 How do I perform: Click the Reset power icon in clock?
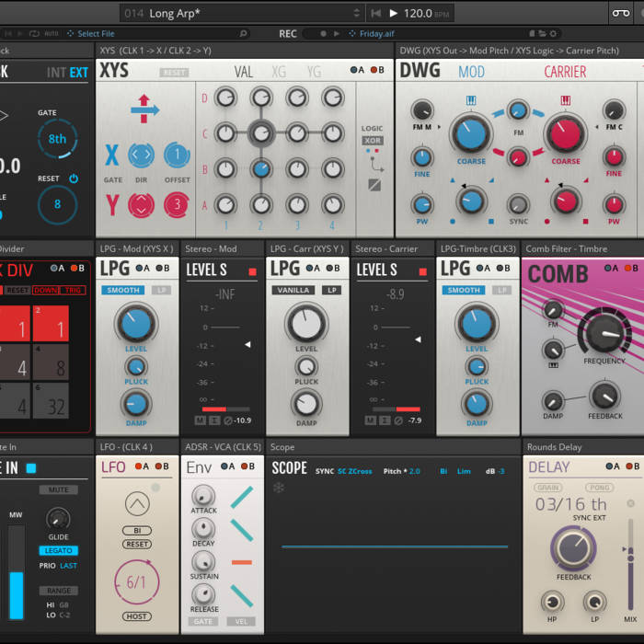[74, 178]
